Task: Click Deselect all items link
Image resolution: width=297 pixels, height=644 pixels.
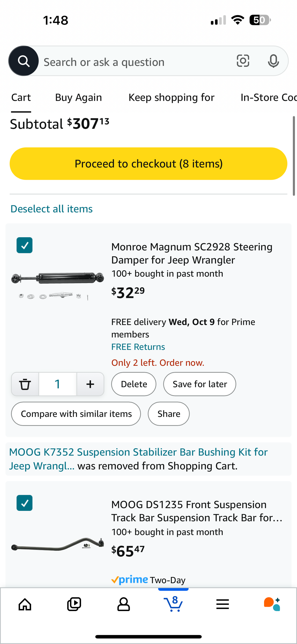Action: [x=51, y=209]
